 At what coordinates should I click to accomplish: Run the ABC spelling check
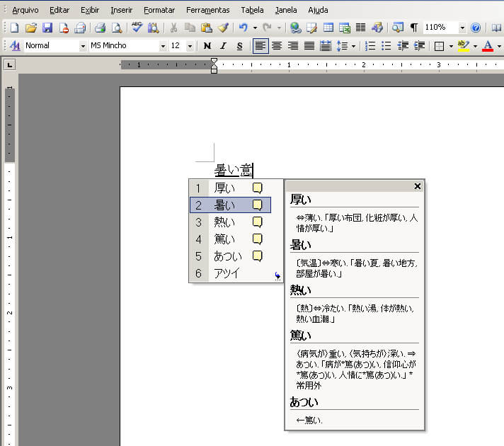tap(137, 28)
